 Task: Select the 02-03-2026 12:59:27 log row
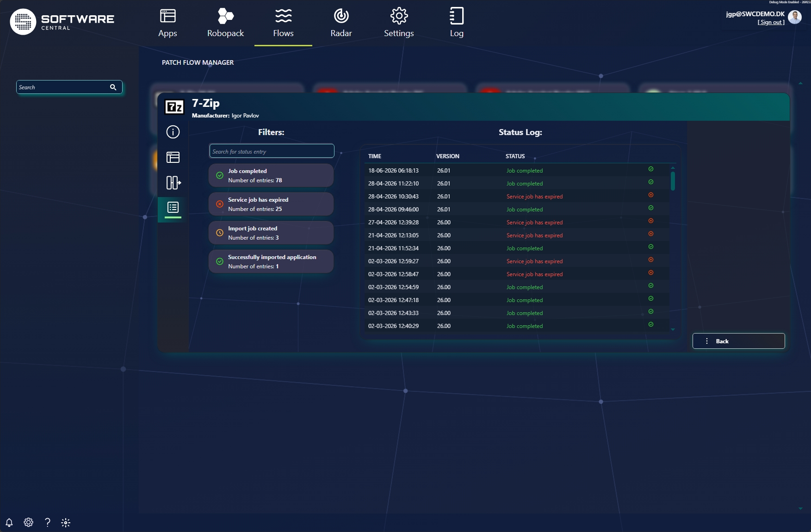517,261
